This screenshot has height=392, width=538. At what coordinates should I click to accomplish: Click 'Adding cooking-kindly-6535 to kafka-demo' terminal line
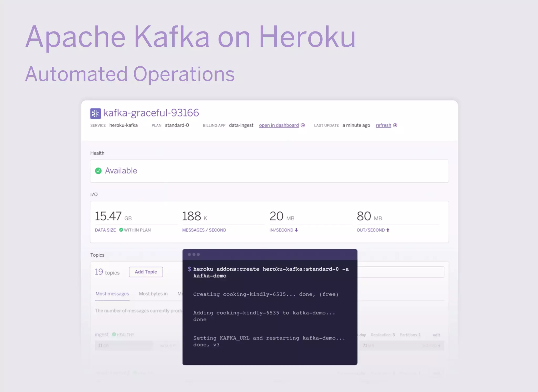click(x=264, y=316)
